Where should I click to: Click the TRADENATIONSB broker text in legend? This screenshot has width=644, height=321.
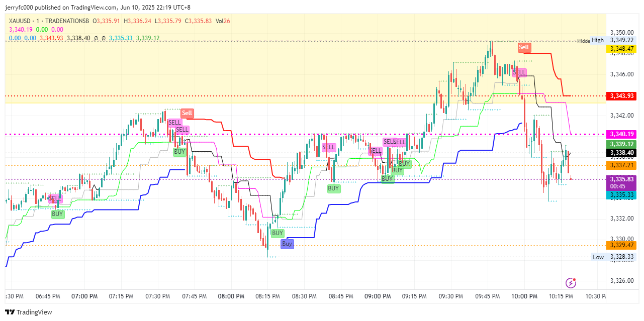(x=68, y=21)
